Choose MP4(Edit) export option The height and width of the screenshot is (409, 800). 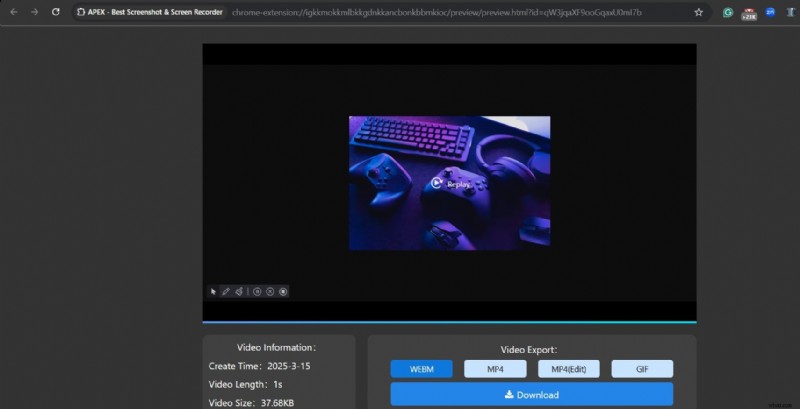click(569, 369)
